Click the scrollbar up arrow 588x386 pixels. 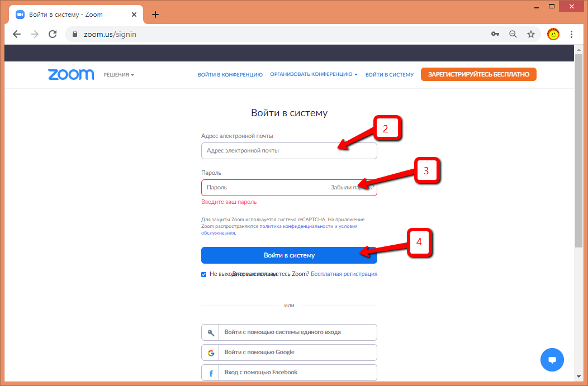578,49
